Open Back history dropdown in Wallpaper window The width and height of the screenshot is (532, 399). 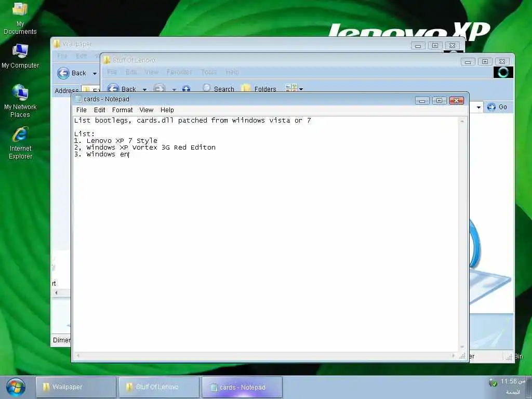point(95,74)
